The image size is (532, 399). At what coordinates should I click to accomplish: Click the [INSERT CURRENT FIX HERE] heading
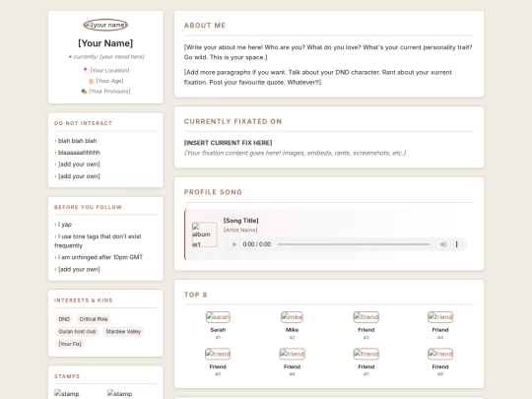[x=228, y=143]
